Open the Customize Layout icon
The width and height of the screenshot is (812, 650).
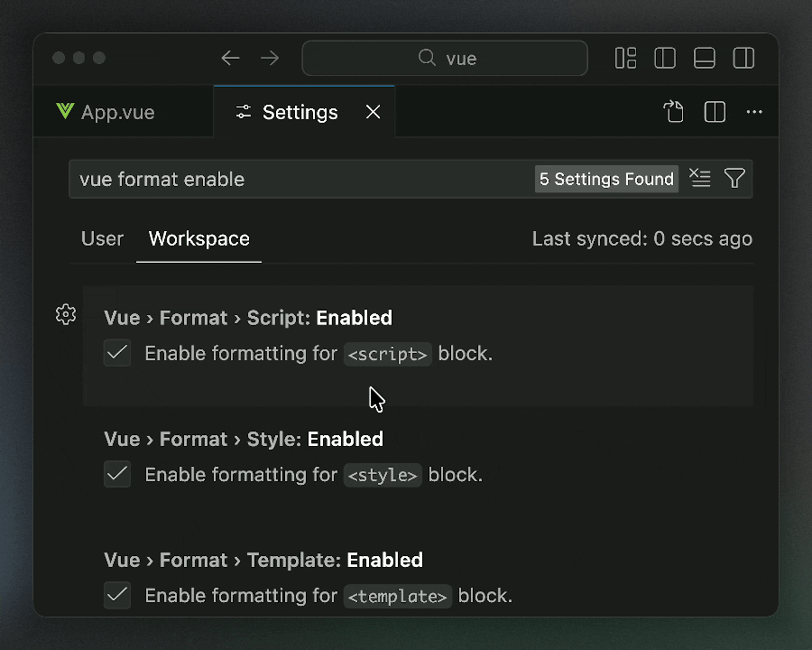coord(625,59)
